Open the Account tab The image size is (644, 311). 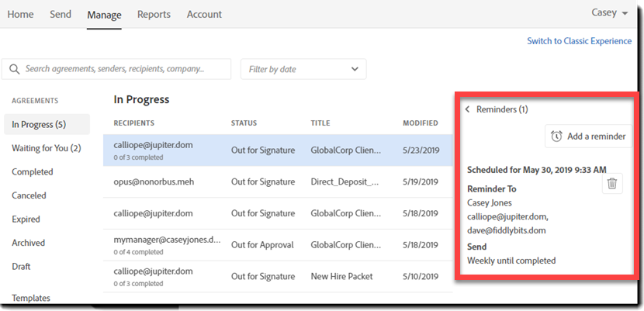tap(204, 14)
